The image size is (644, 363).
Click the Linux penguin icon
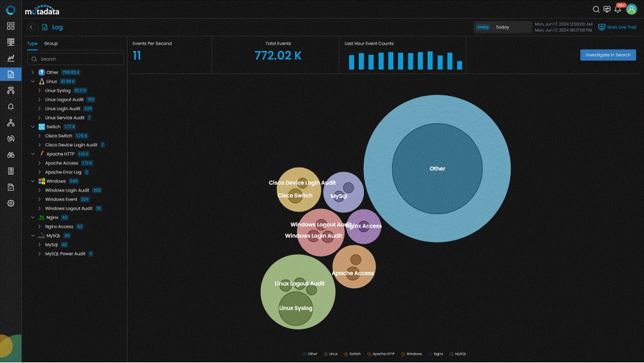point(41,81)
